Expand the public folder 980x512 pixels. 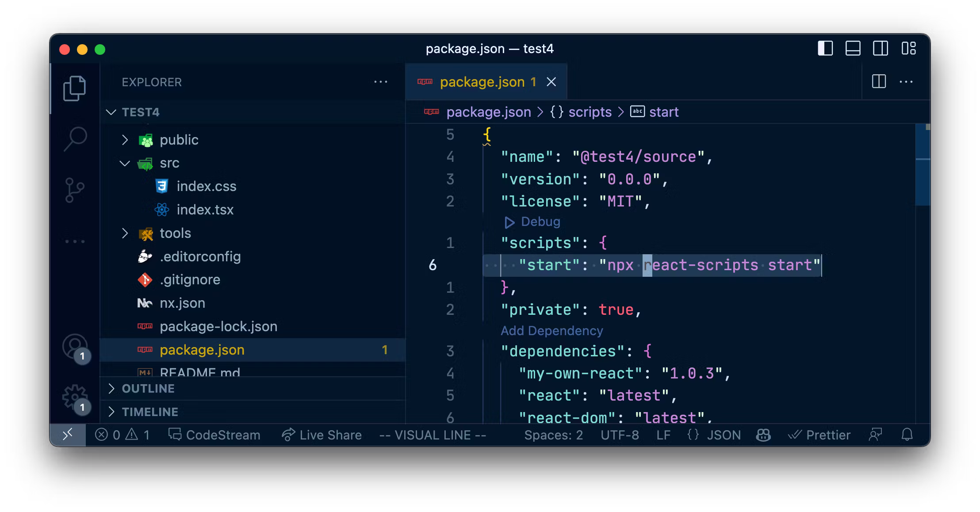click(x=179, y=140)
